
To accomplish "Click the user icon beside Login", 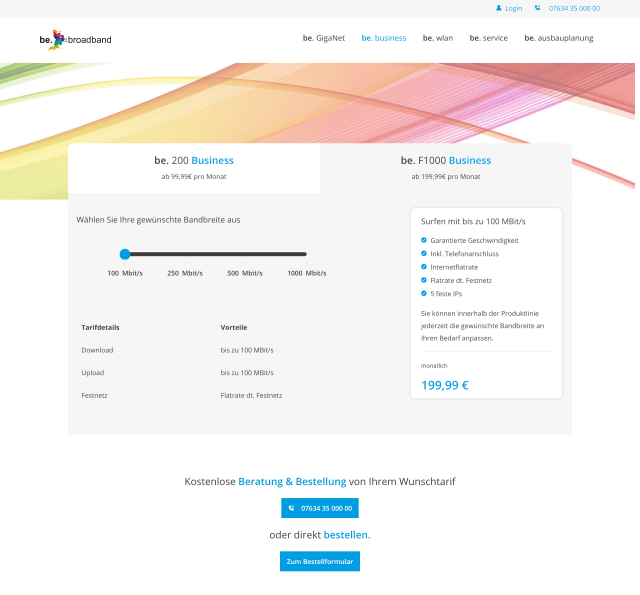I will (x=498, y=8).
